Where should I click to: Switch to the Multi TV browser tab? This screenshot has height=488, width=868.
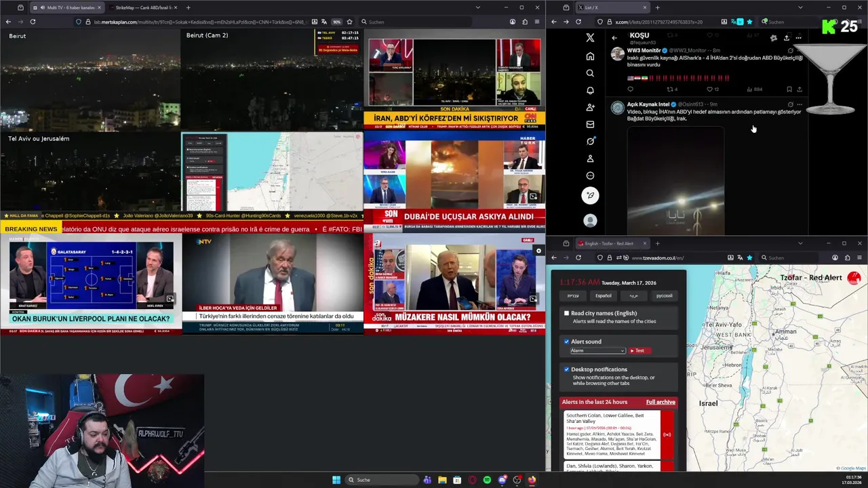pos(68,7)
